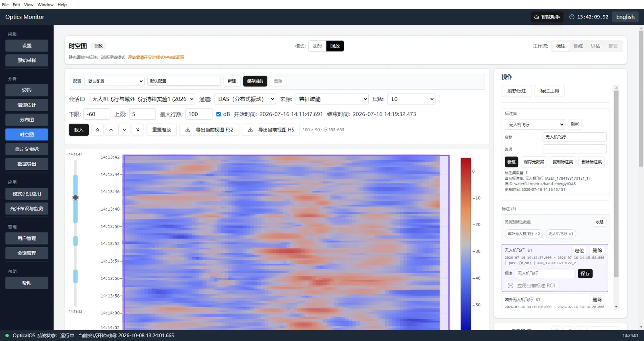Open the 标注集 无人机飞行 dropdown
This screenshot has width=644, height=341.
tap(535, 125)
